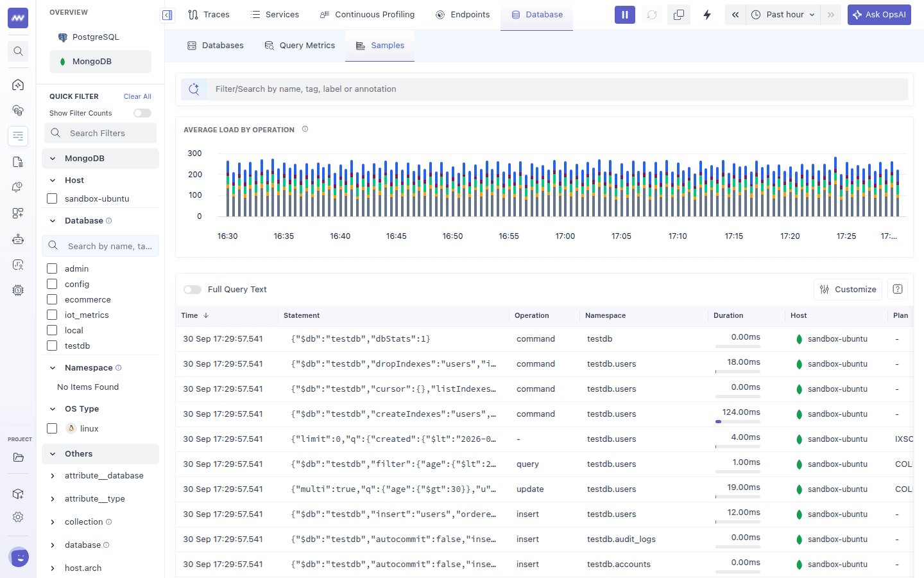924x578 pixels.
Task: Open the Databases sub-tab
Action: (x=216, y=46)
